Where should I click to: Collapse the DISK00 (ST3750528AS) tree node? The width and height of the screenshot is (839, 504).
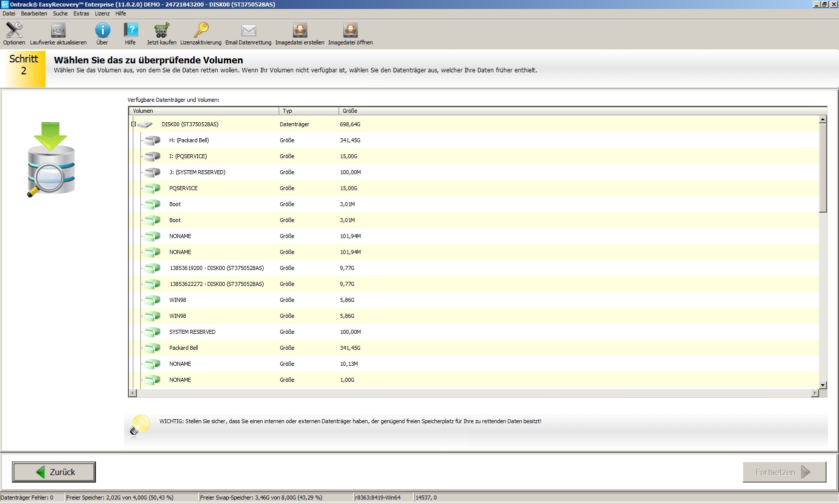coord(133,124)
